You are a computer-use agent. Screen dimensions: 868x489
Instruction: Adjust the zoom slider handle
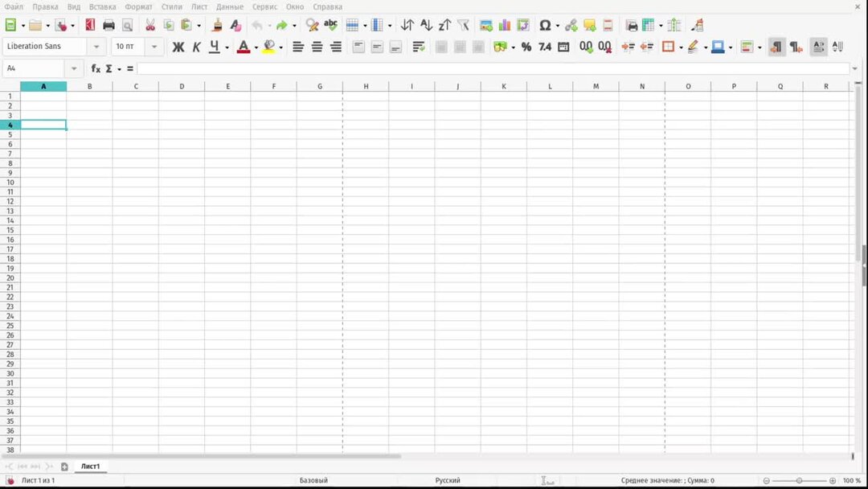coord(799,481)
